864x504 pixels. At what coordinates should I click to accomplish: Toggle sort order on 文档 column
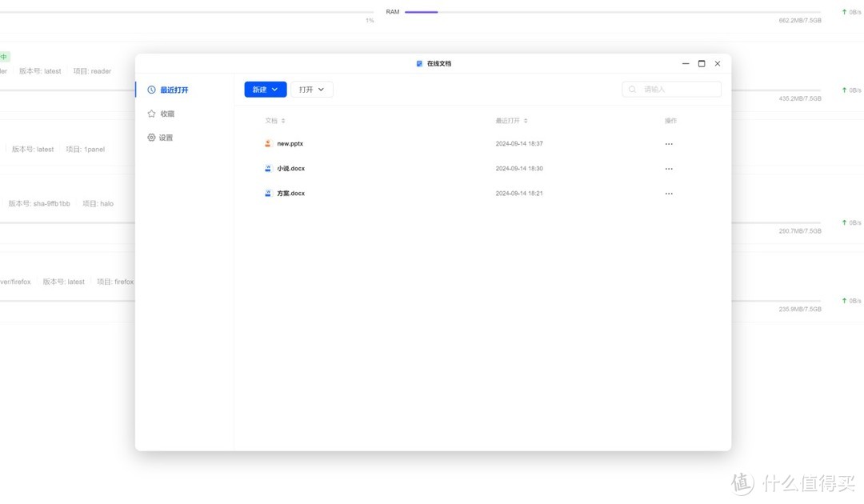point(284,120)
